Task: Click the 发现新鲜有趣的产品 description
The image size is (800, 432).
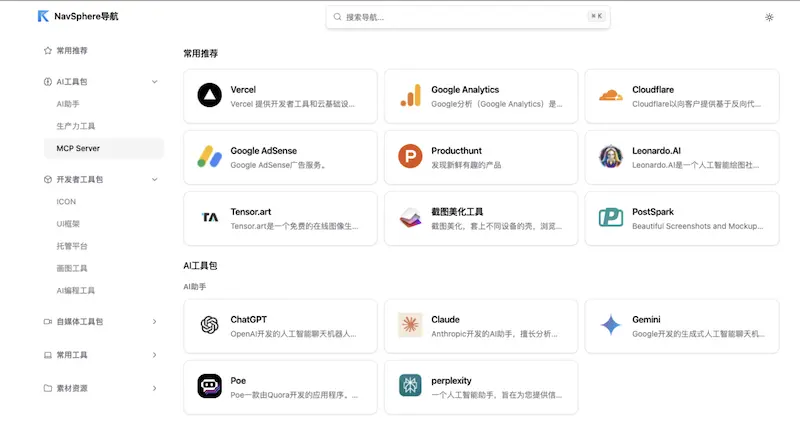Action: coord(466,165)
